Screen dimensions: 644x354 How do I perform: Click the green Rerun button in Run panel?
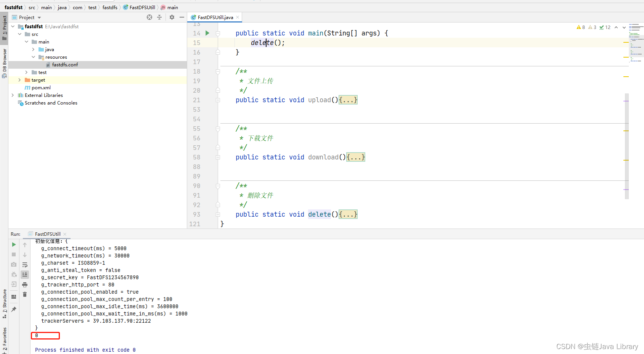[x=14, y=245]
